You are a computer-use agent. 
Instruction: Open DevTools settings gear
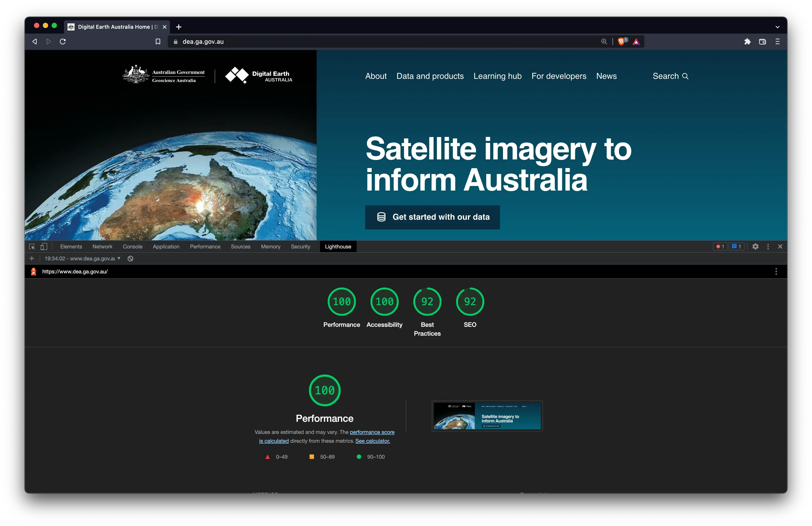(x=755, y=246)
